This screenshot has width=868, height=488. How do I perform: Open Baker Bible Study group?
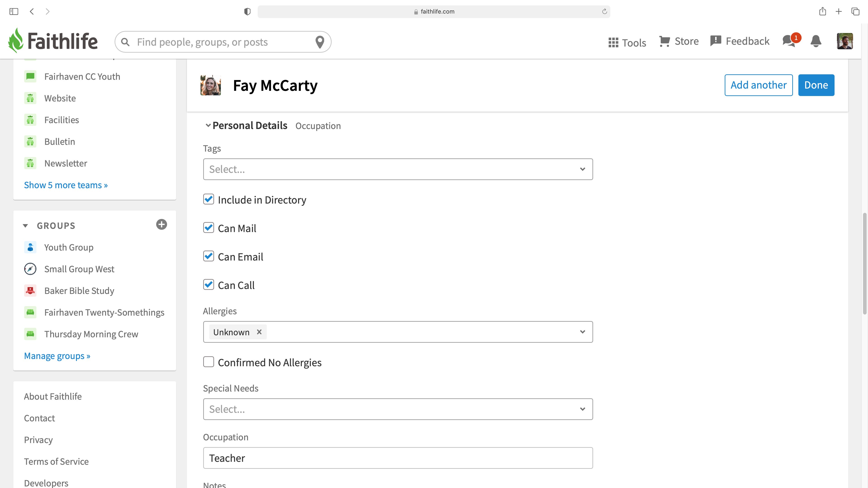point(79,291)
